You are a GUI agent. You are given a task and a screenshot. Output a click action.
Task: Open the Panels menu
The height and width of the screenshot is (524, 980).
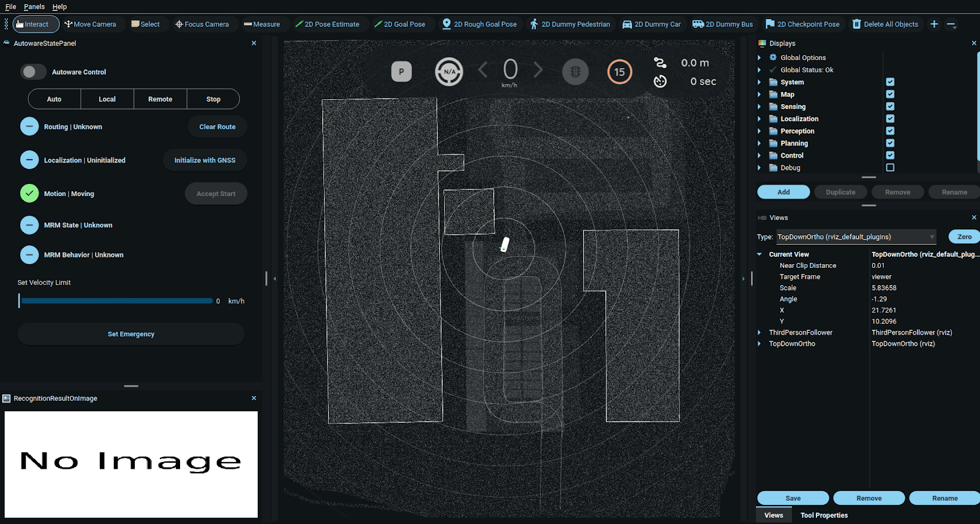point(34,7)
